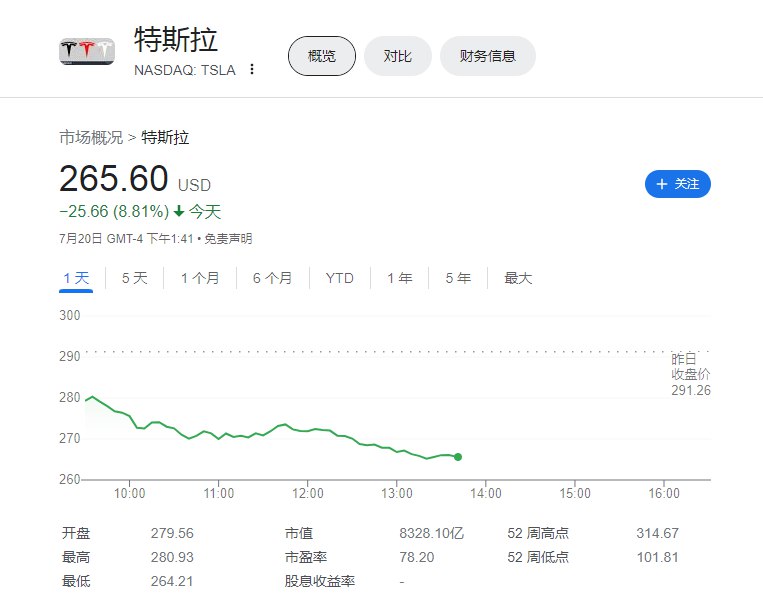Click the 300 y-axis label
Image resolution: width=763 pixels, height=599 pixels.
(70, 315)
